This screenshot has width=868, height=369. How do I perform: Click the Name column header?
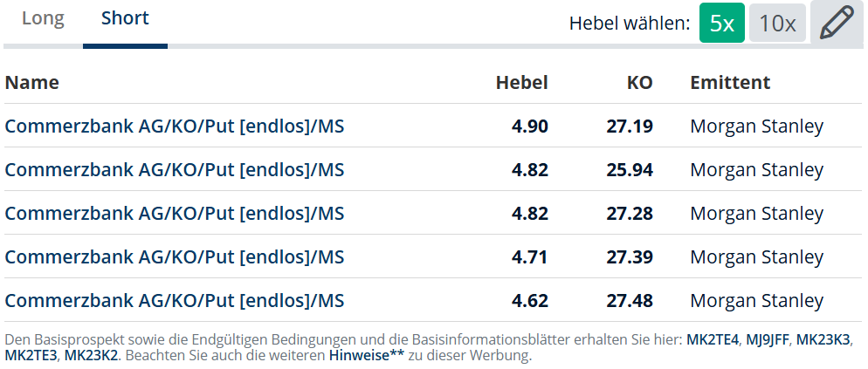click(x=31, y=82)
